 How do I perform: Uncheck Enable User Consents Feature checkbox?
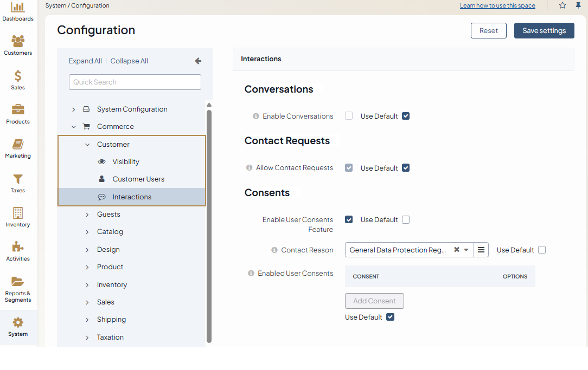click(x=349, y=219)
